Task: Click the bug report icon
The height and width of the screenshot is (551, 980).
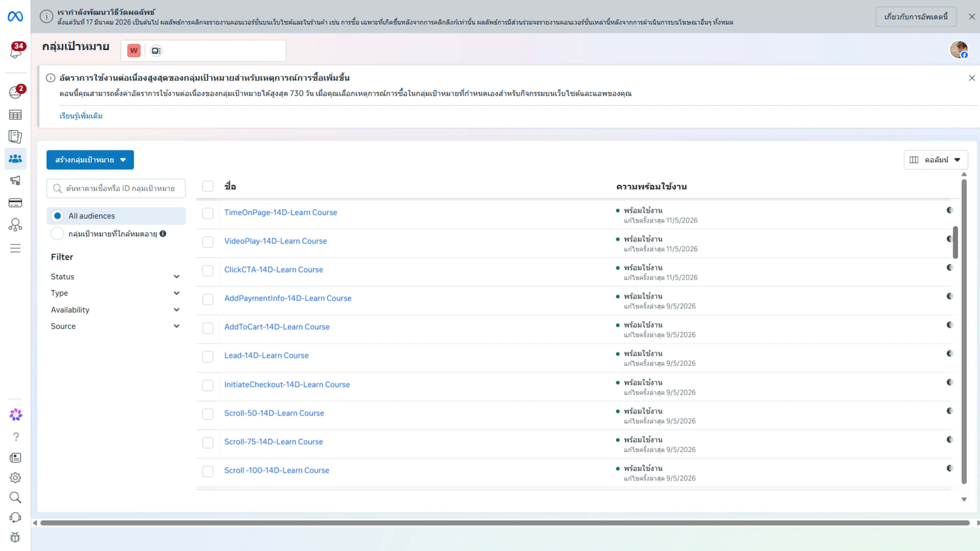Action: tap(15, 537)
